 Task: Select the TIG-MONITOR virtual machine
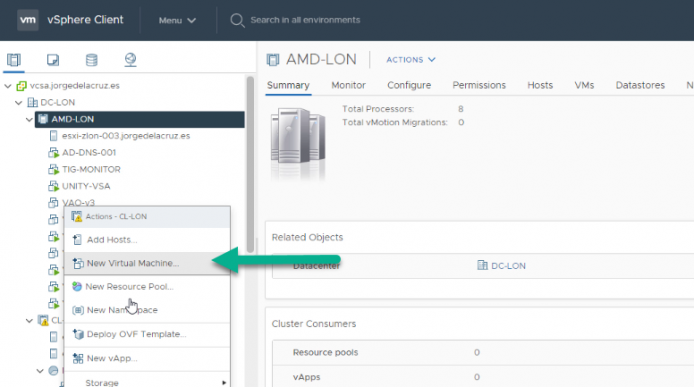[91, 170]
